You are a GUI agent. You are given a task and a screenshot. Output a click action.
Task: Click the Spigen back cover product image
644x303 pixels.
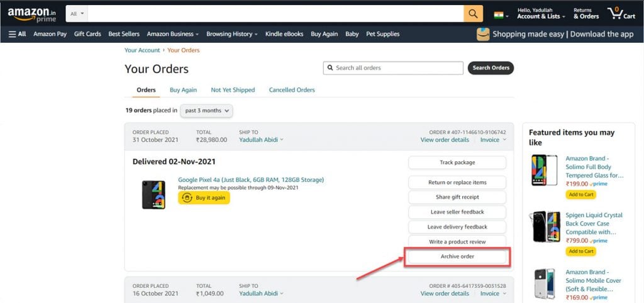(544, 227)
